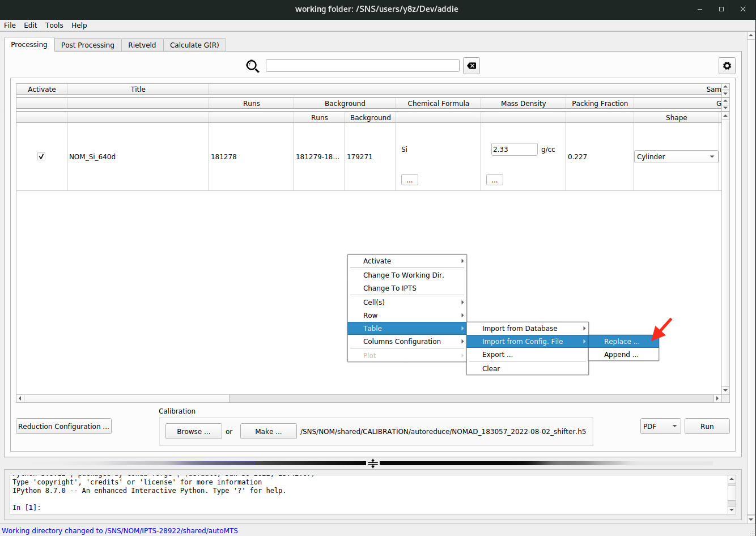Open settings with the gear icon
Screen dimensions: 756x536
point(727,66)
